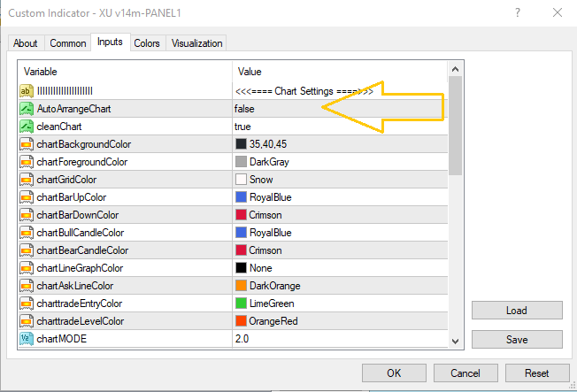Select the cleanChart true value
The image size is (577, 392).
point(242,127)
